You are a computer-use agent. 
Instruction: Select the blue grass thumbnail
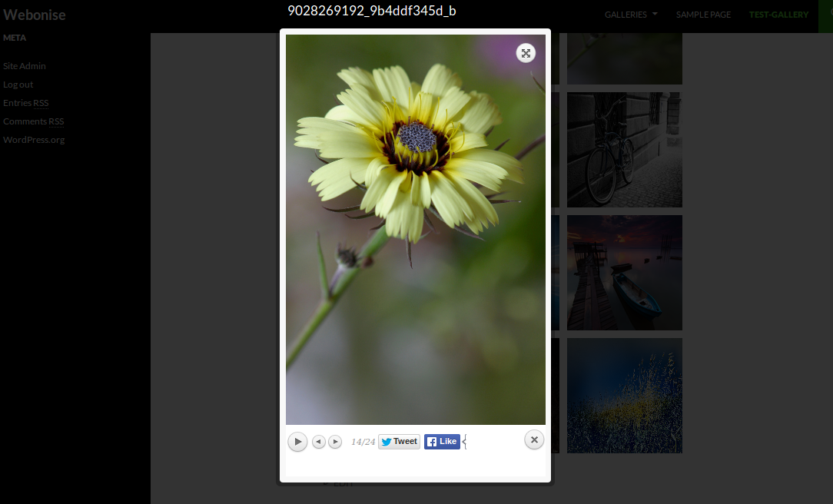(x=625, y=396)
